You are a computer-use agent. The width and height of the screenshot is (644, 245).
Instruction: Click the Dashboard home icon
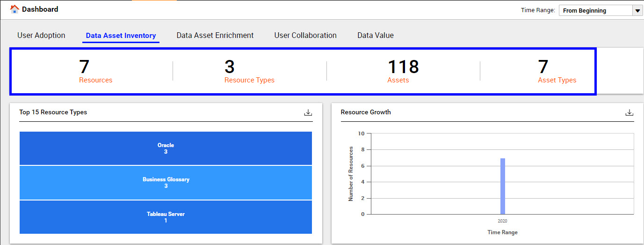(14, 9)
